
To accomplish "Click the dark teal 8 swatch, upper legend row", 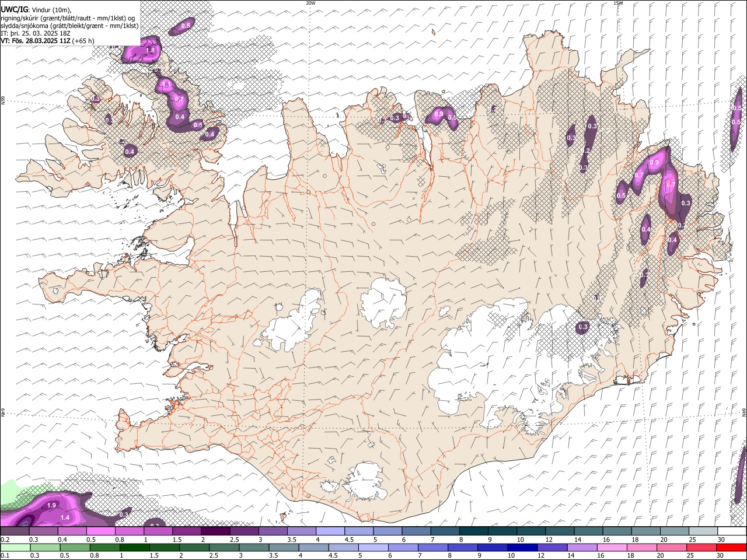I will (x=473, y=531).
